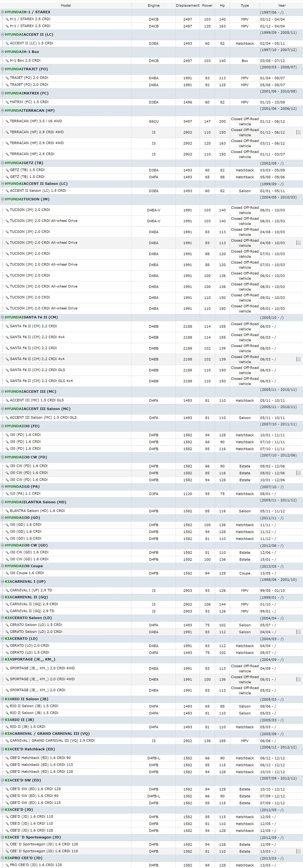Open the KIA RIO II Saloon (JB) heading
This screenshot has height=868, width=303.
click(x=27, y=699)
